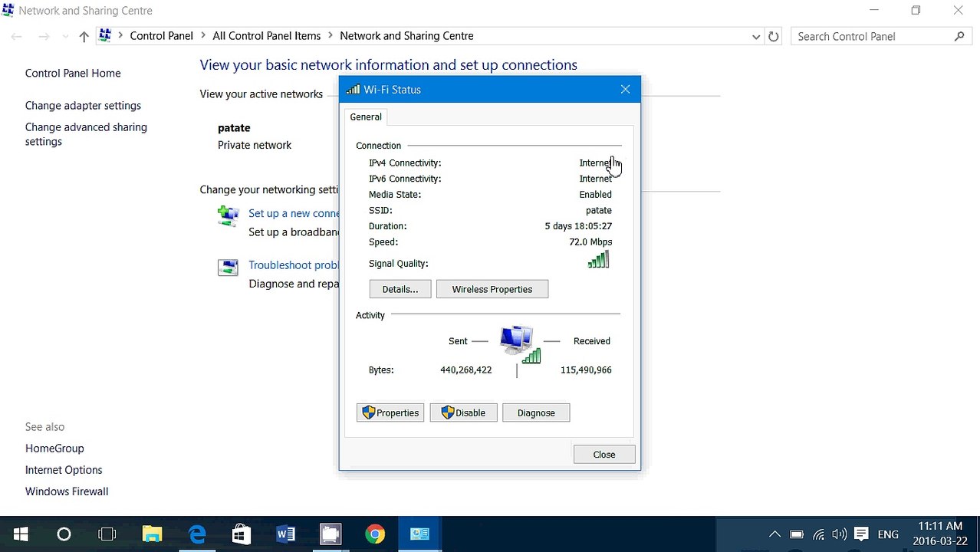Disable the Wi-Fi adapter
Image resolution: width=980 pixels, height=552 pixels.
(463, 412)
